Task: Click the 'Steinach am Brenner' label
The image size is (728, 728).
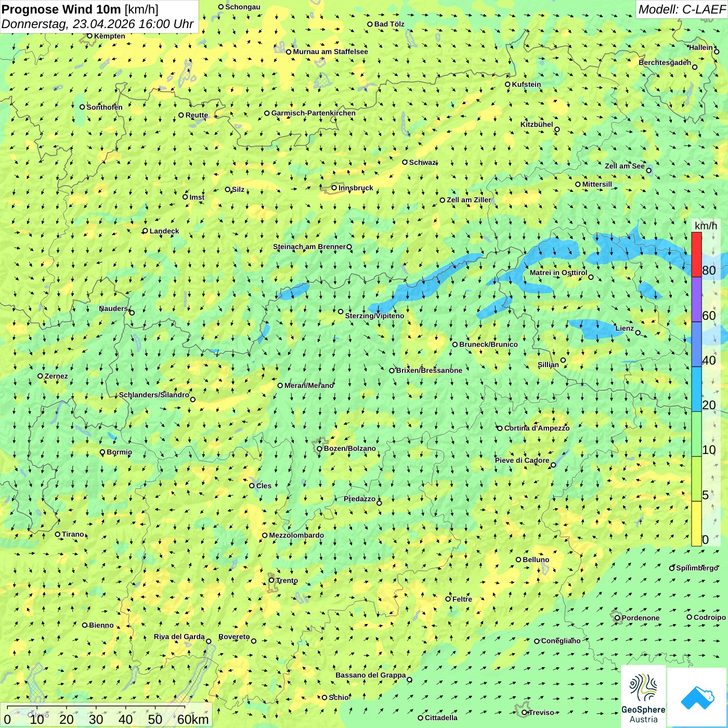Action: point(309,246)
